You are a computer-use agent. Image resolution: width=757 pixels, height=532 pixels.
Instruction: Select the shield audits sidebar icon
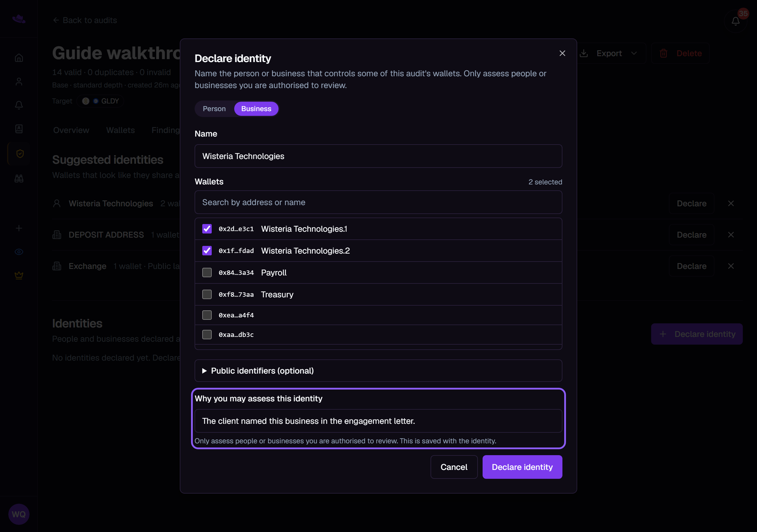(x=20, y=154)
